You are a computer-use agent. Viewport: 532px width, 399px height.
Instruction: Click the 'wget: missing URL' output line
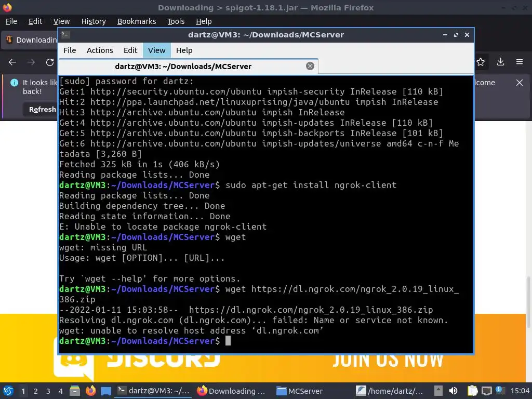pos(103,247)
